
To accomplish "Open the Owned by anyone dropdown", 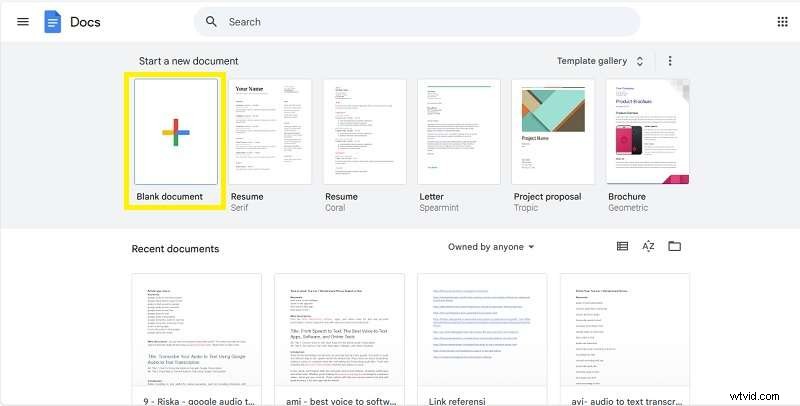I will click(491, 247).
